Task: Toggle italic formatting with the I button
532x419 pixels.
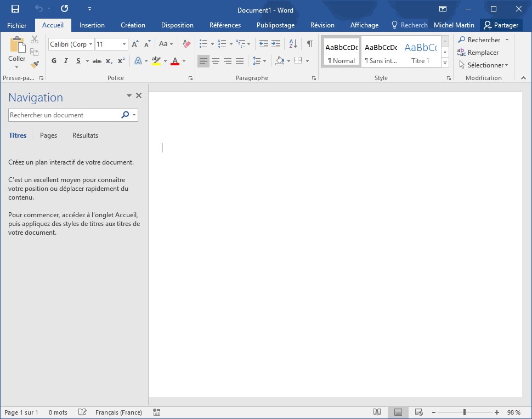Action: [66, 61]
